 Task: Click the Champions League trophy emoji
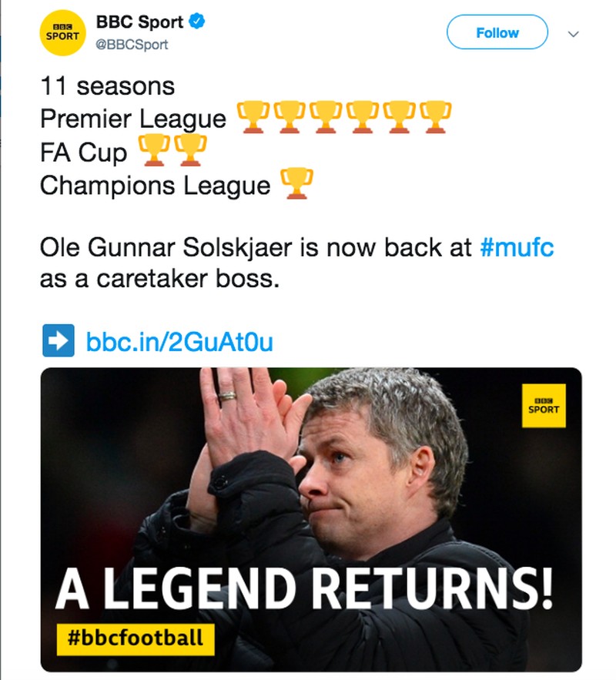click(x=296, y=184)
